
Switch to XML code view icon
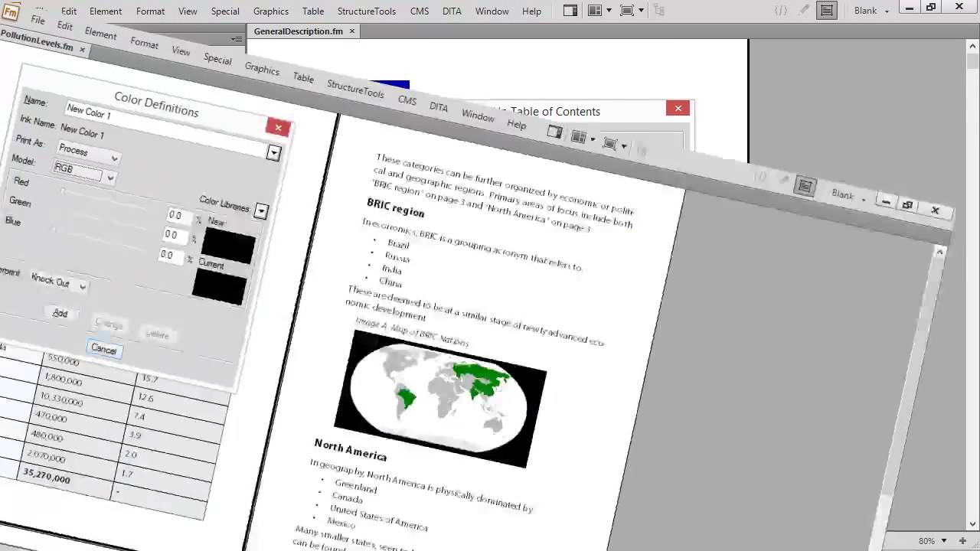[x=781, y=11]
